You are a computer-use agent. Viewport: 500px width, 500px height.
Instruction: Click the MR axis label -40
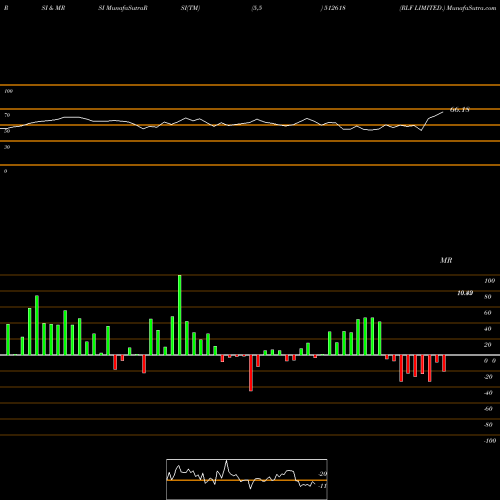tap(488, 393)
